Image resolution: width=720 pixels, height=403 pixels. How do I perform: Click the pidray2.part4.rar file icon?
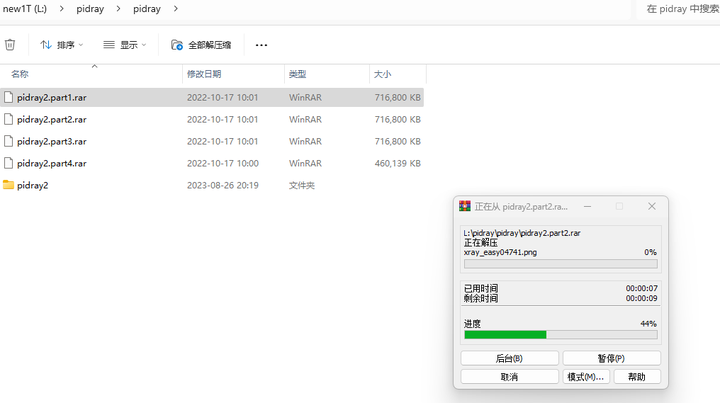(8, 163)
